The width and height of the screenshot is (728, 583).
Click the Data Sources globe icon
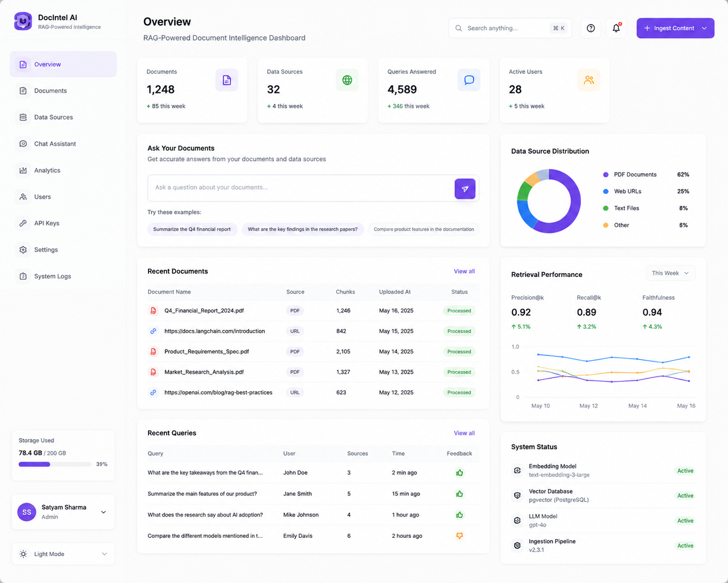pos(347,80)
